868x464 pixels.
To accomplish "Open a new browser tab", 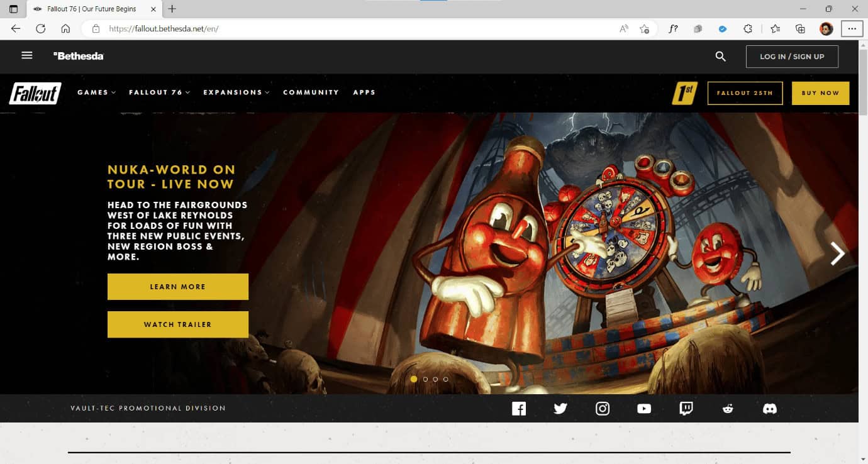I will point(172,9).
